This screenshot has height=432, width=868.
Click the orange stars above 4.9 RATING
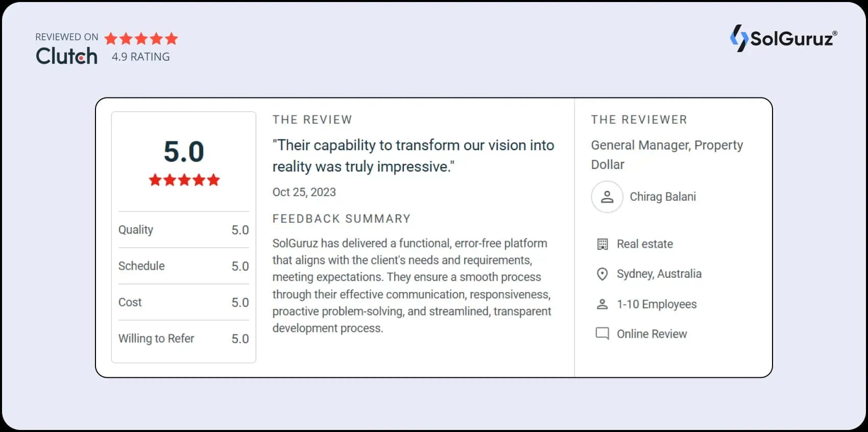pyautogui.click(x=141, y=38)
